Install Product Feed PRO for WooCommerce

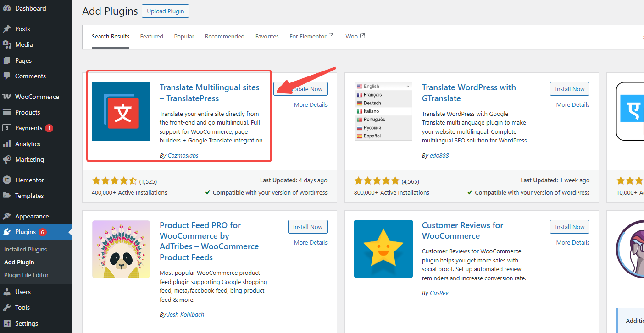pyautogui.click(x=307, y=227)
